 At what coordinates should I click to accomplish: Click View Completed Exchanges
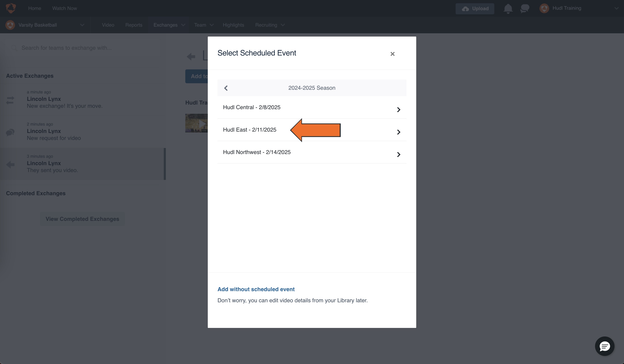pyautogui.click(x=82, y=219)
